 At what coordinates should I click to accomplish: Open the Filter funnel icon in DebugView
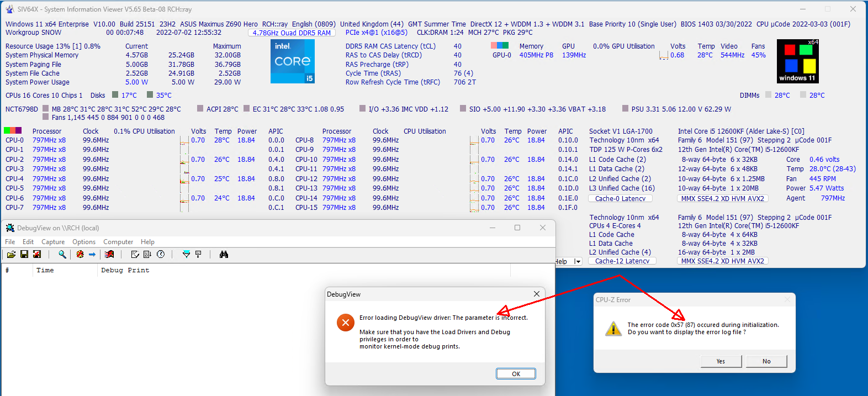pyautogui.click(x=186, y=254)
